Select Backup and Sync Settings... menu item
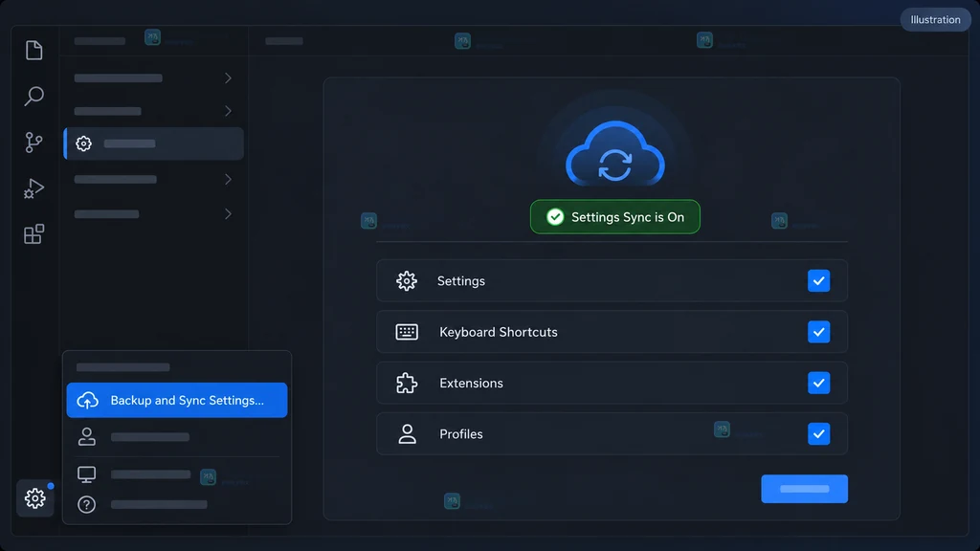Image resolution: width=980 pixels, height=551 pixels. click(177, 400)
